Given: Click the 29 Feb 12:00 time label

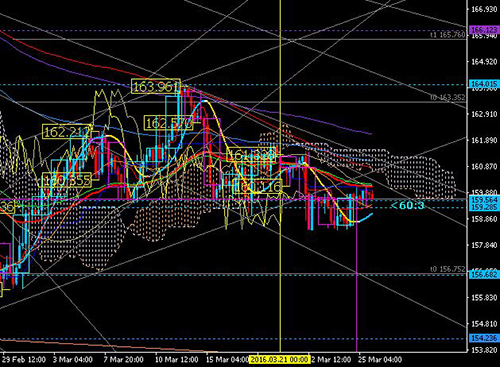Looking at the screenshot, I should click(24, 360).
